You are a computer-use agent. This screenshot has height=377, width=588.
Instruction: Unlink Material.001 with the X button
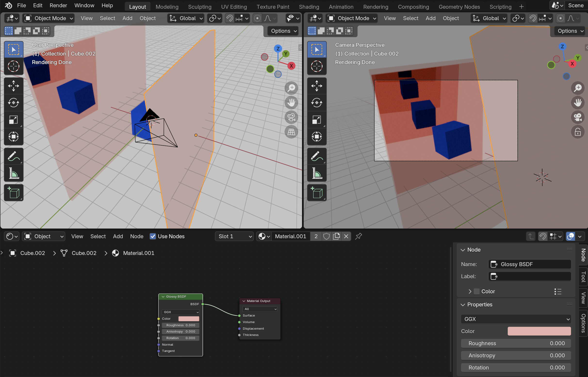[x=346, y=236]
